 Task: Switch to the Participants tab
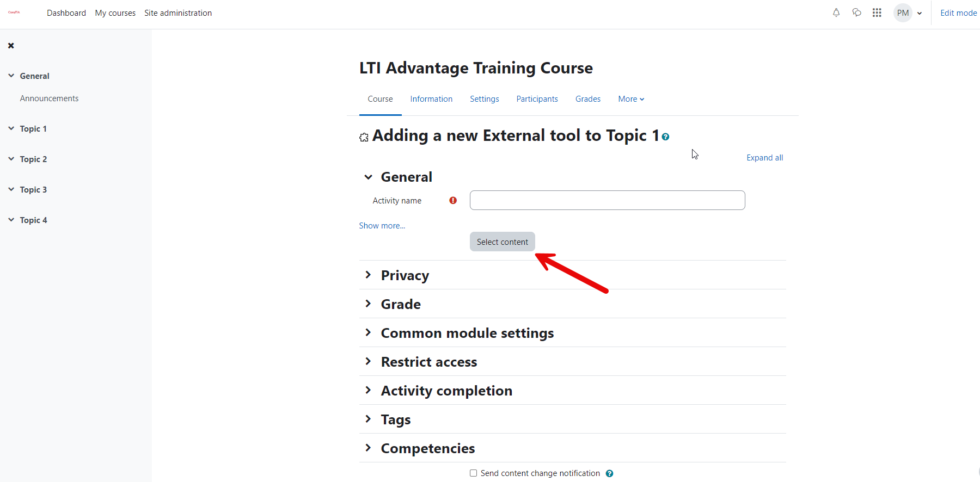tap(537, 98)
